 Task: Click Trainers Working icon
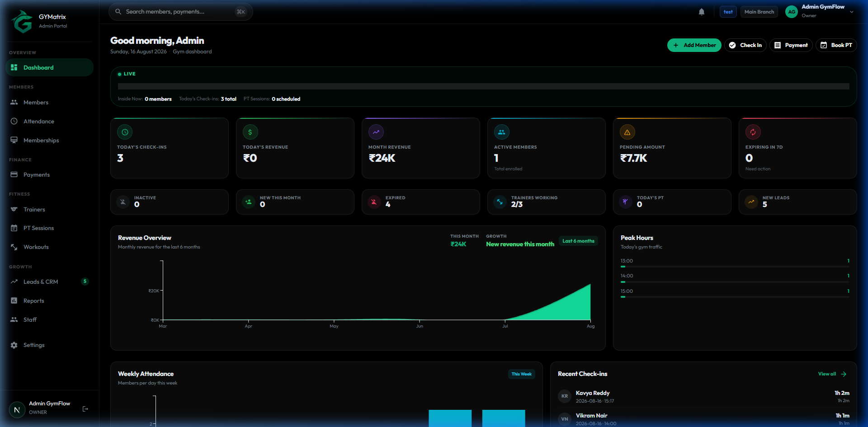point(500,202)
